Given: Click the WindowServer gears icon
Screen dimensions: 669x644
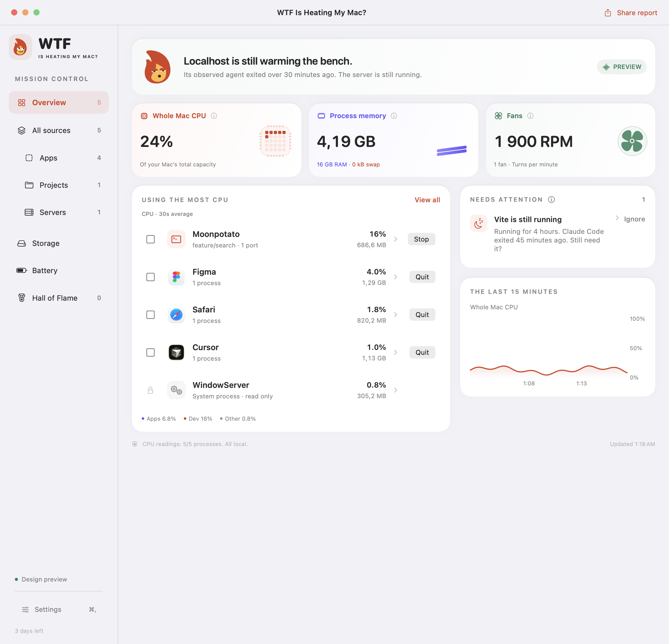Looking at the screenshot, I should pyautogui.click(x=176, y=390).
